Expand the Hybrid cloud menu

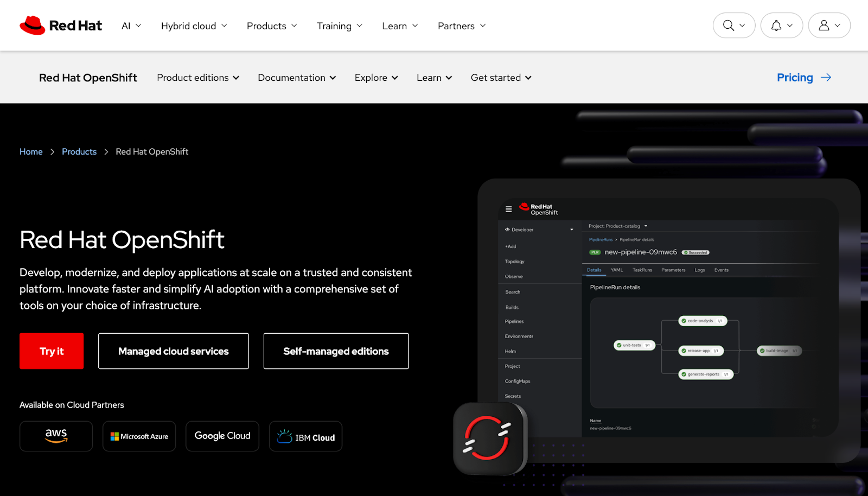[194, 26]
